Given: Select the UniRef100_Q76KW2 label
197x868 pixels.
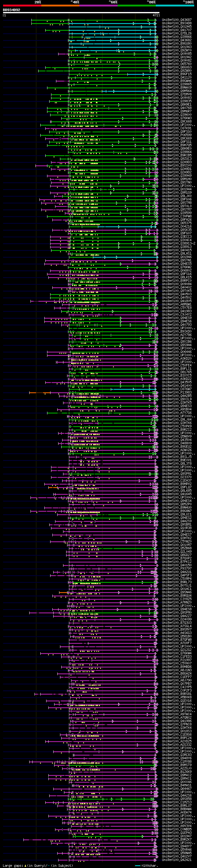Looking at the screenshot, I should [177, 267].
